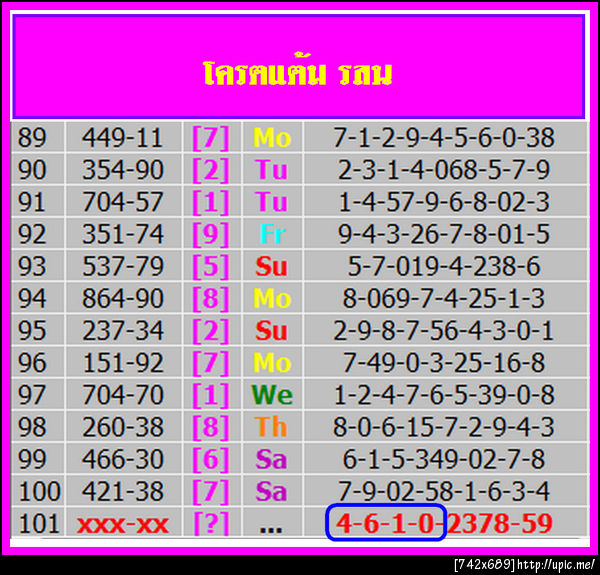Select the red xxx-xx placeholder
Viewport: 600px width, 575px height.
(x=122, y=525)
